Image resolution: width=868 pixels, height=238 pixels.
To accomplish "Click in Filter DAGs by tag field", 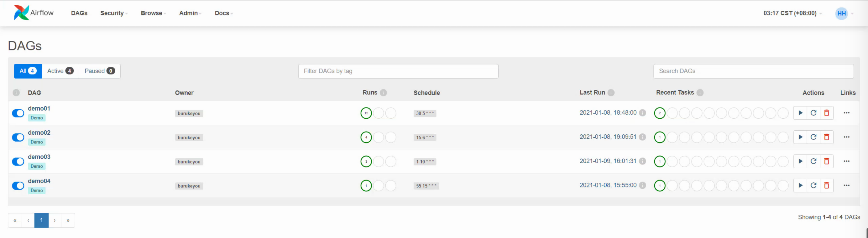I will pyautogui.click(x=398, y=71).
